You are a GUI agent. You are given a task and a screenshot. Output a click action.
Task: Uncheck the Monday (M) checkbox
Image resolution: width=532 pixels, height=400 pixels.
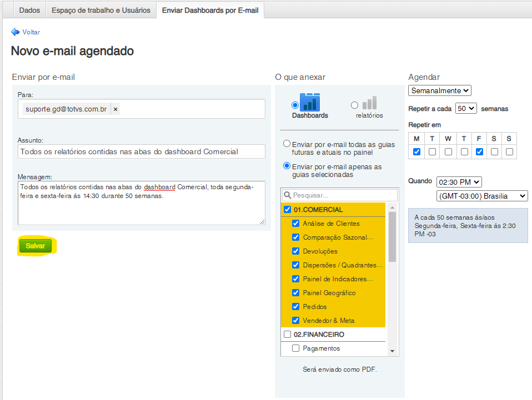click(x=416, y=151)
